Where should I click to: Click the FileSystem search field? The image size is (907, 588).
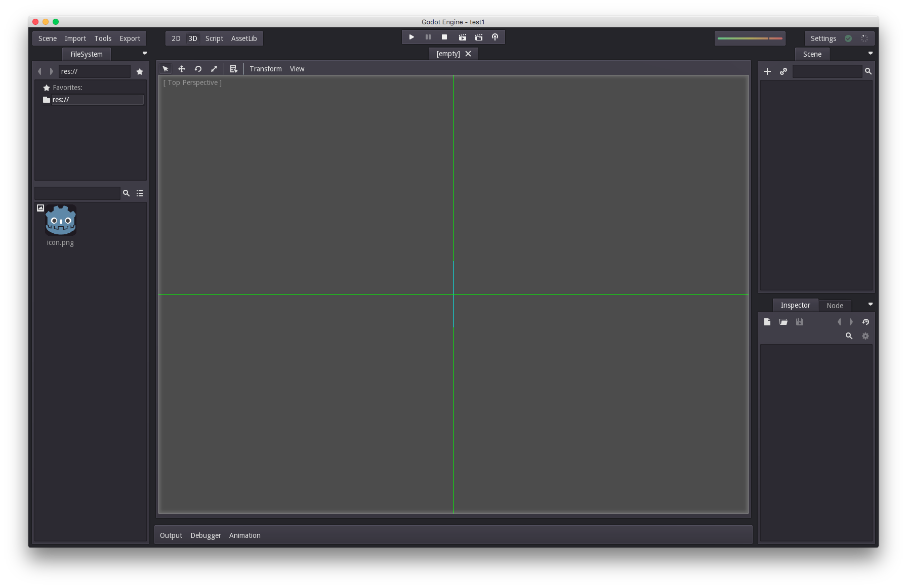(x=77, y=193)
